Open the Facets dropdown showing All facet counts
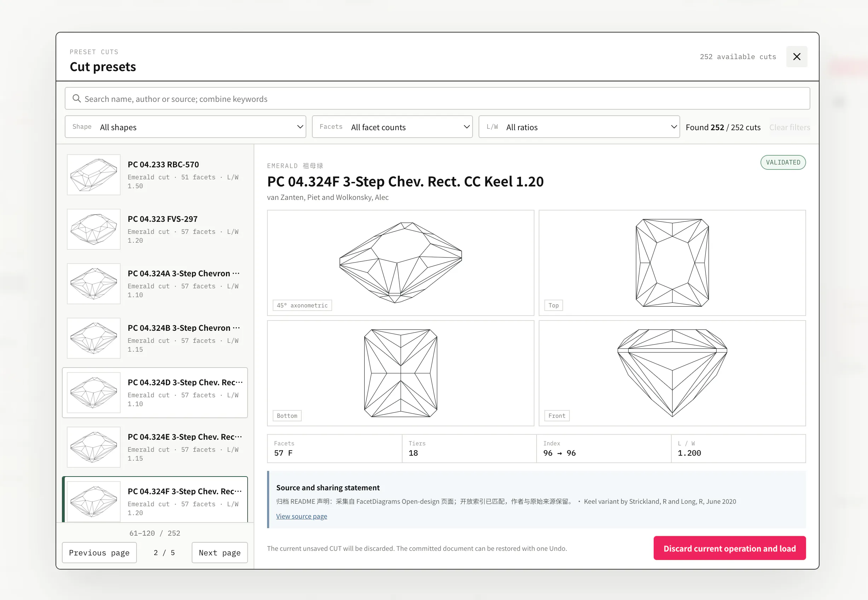This screenshot has height=600, width=868. coord(392,127)
